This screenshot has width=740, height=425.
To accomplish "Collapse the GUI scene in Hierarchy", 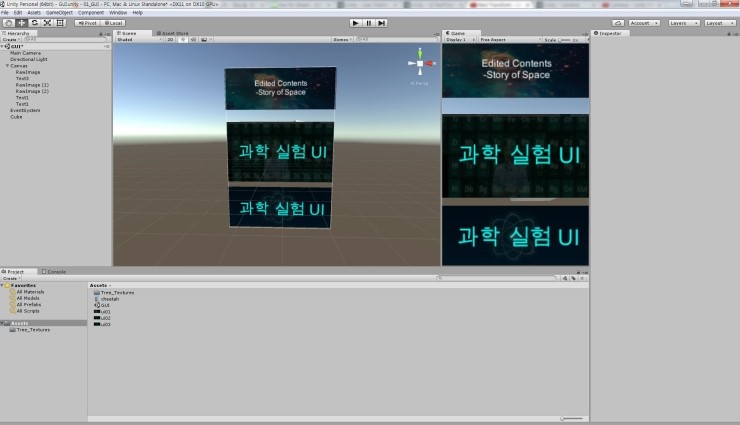I will (x=2, y=47).
